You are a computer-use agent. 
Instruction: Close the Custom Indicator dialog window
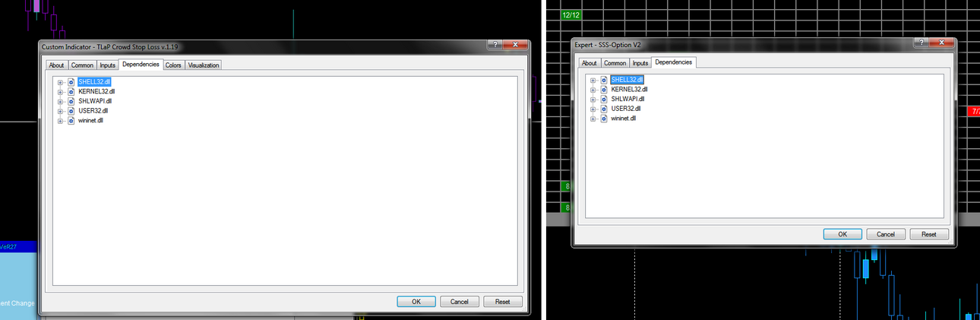516,46
